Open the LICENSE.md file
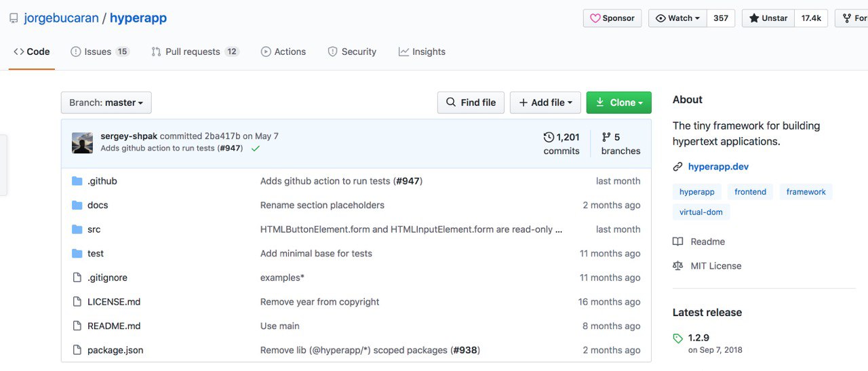868x371 pixels. tap(114, 302)
